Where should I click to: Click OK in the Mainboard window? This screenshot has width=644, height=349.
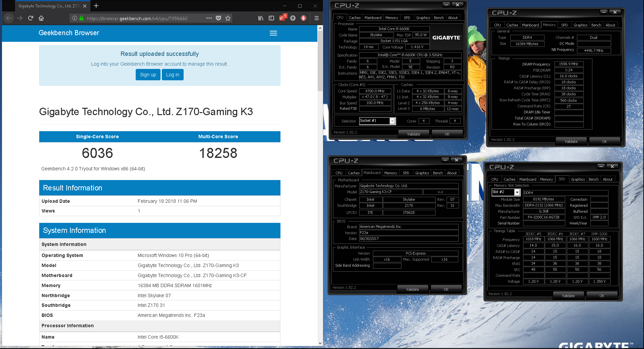[x=446, y=289]
